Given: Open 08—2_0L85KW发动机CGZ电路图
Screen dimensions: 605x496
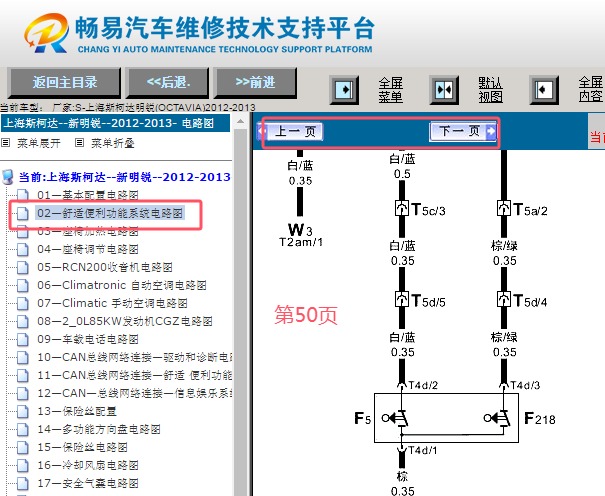Looking at the screenshot, I should pyautogui.click(x=125, y=321).
